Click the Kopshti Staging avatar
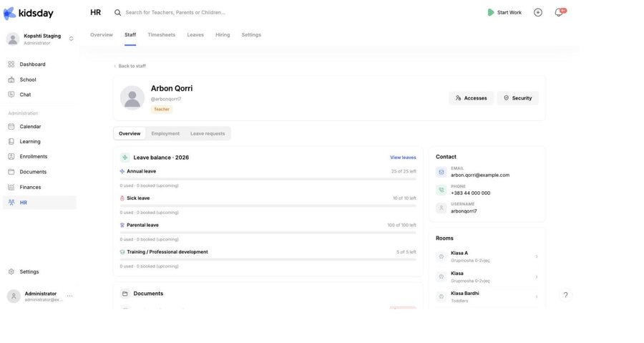The image size is (644, 343). [13, 39]
